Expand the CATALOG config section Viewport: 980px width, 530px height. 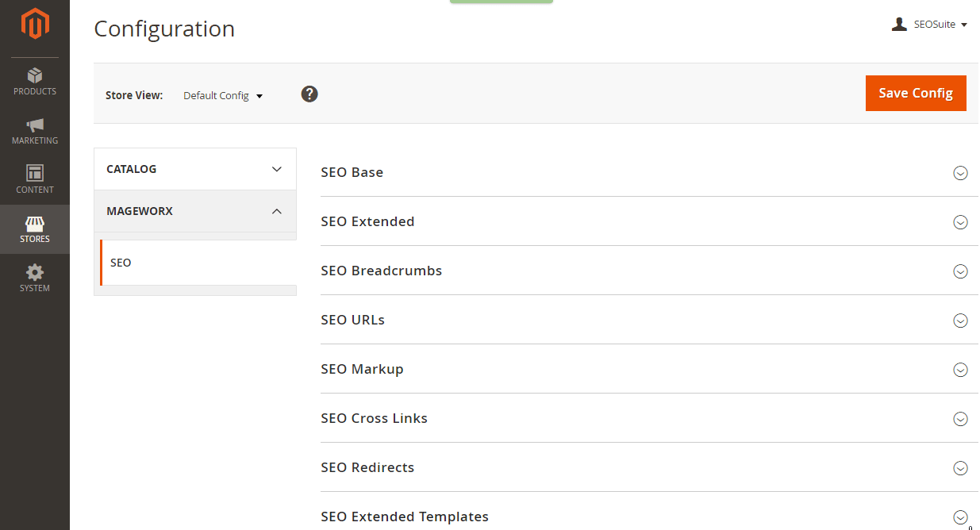195,169
